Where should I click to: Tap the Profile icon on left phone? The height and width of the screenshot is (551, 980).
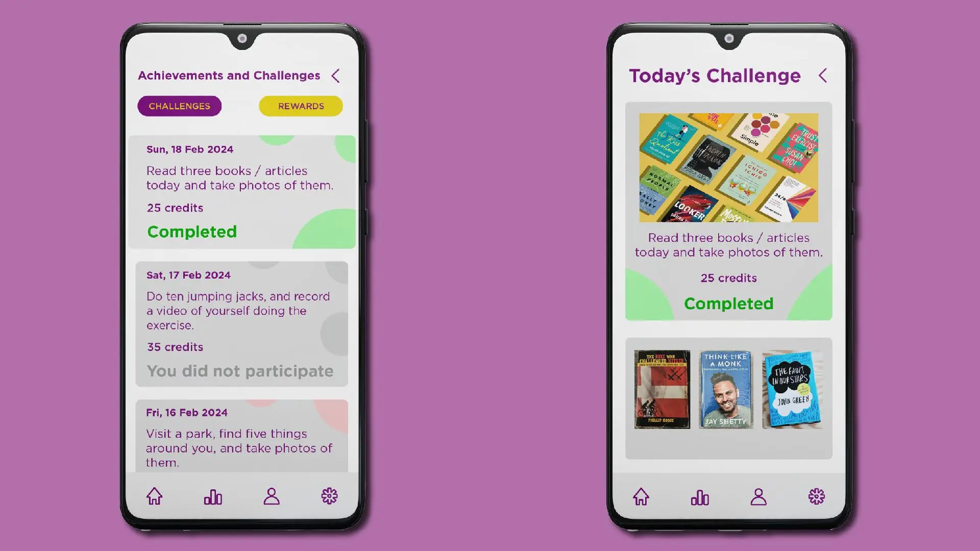click(271, 496)
